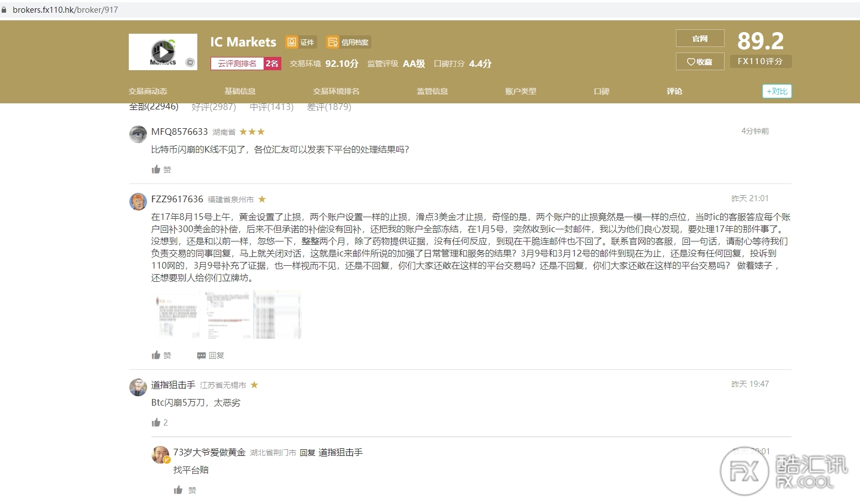Open username MFQ8576633 profile
860x504 pixels.
tap(180, 132)
